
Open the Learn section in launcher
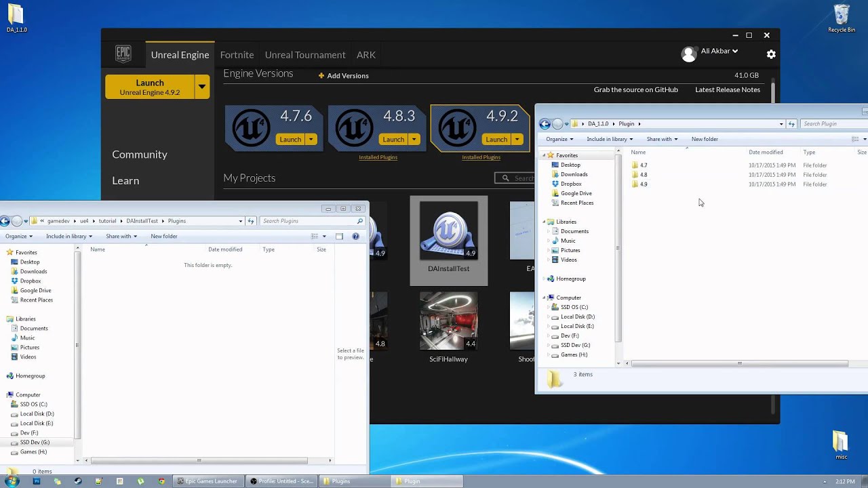pyautogui.click(x=125, y=181)
